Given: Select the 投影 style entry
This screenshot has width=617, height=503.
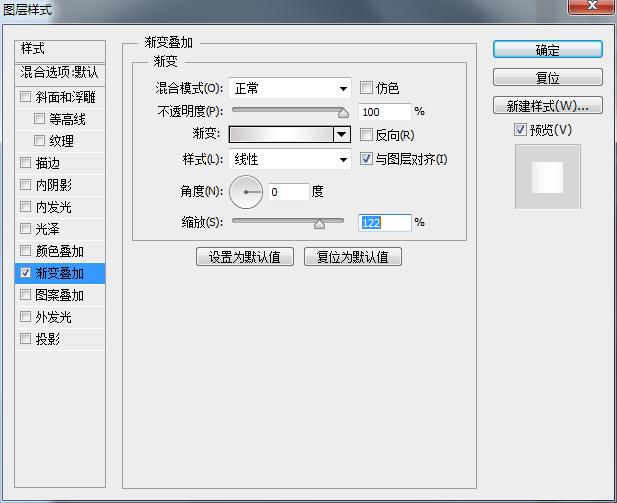Looking at the screenshot, I should click(x=60, y=339).
